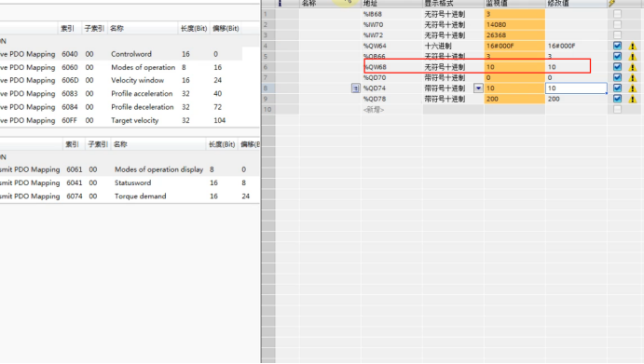Select the address cell %QW68

(375, 67)
